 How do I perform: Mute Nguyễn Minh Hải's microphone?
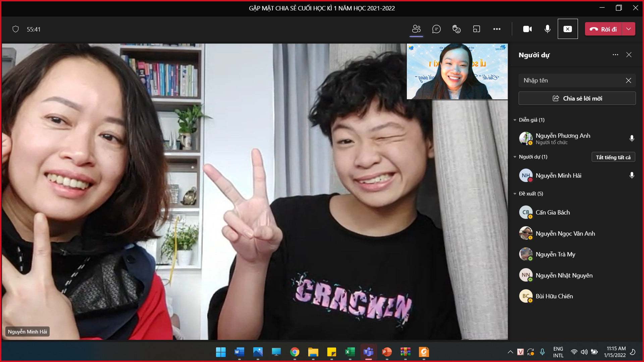[x=632, y=175]
